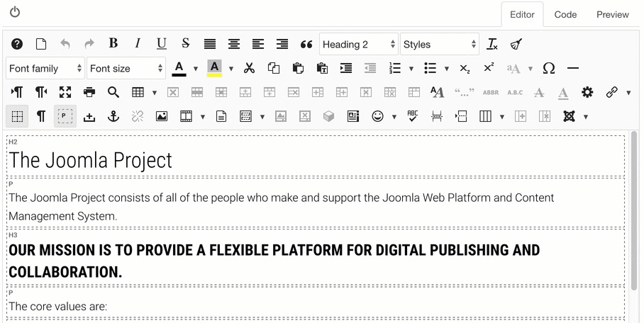This screenshot has height=323, width=644.
Task: Insert a link with chain icon
Action: click(x=612, y=92)
